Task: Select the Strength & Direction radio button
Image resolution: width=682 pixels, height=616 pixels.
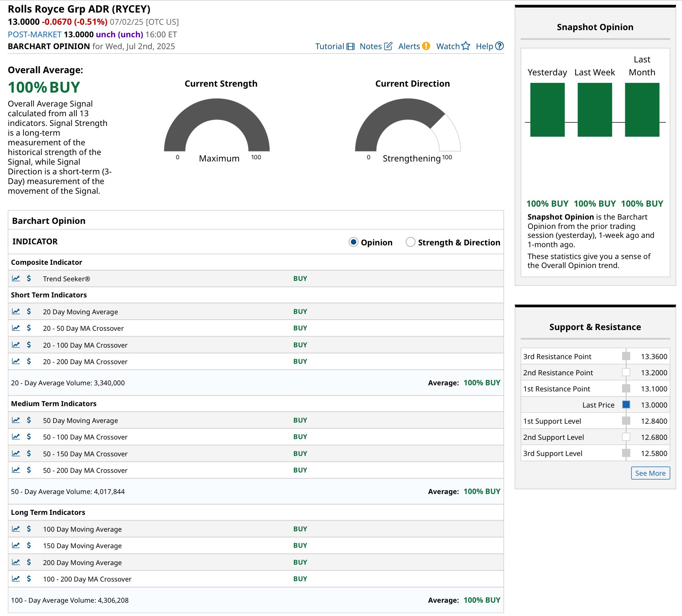Action: [410, 242]
